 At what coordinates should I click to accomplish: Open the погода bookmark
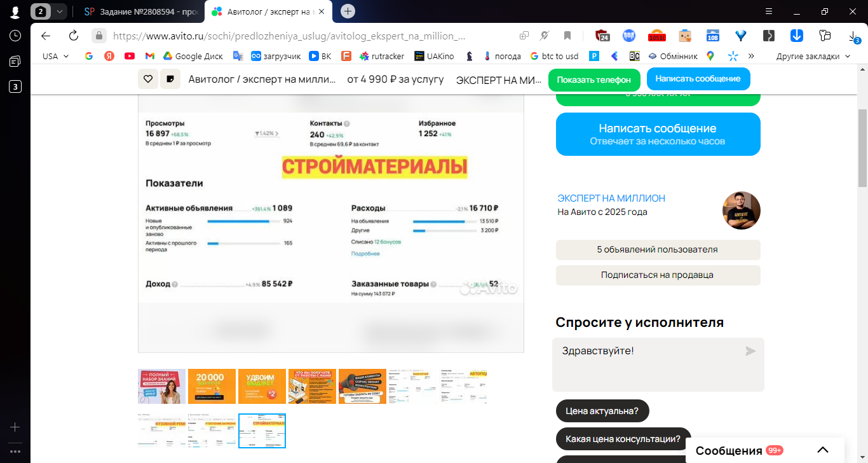click(x=502, y=56)
